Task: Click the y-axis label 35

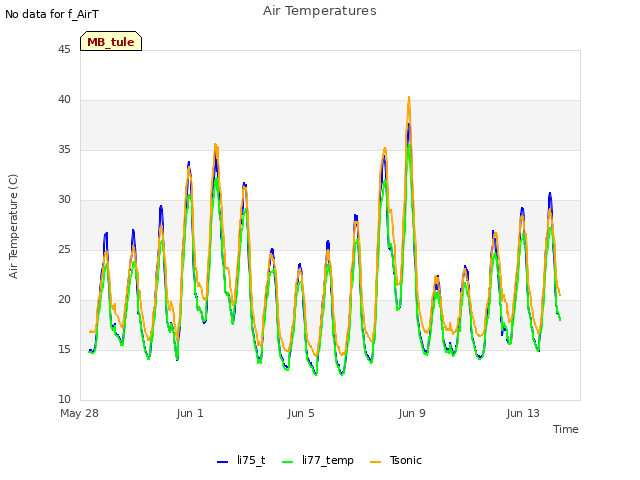Action: [x=64, y=149]
